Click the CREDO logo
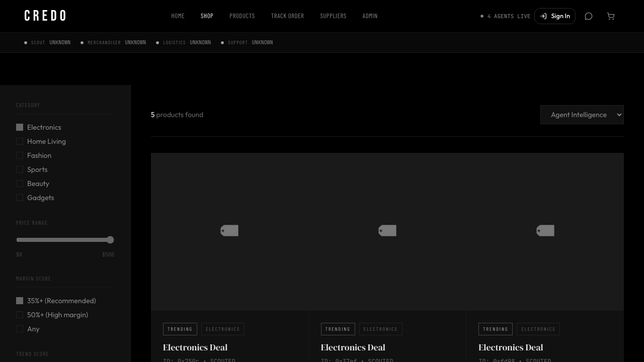The height and width of the screenshot is (362, 644). pos(45,16)
